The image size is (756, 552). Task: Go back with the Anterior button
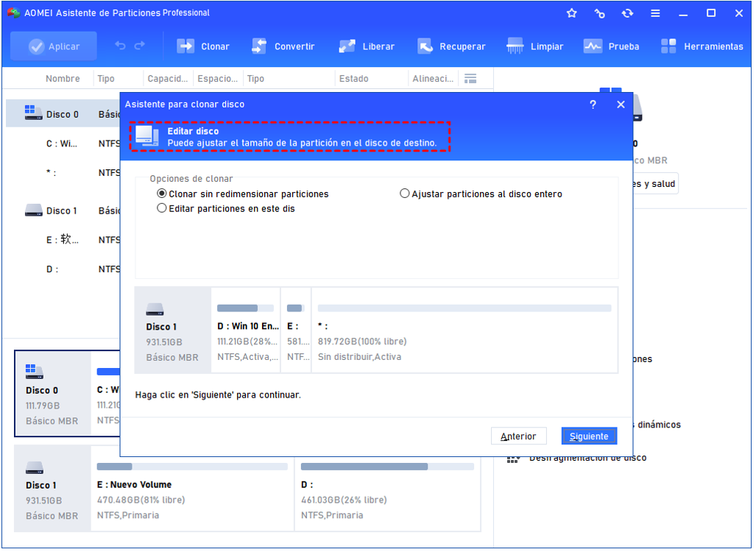point(518,436)
